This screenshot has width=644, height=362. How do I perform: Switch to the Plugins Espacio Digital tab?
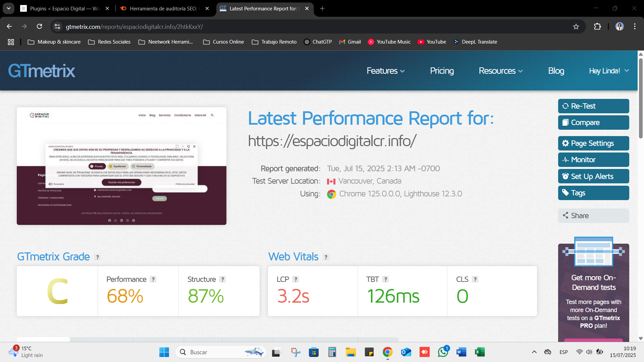click(x=64, y=8)
